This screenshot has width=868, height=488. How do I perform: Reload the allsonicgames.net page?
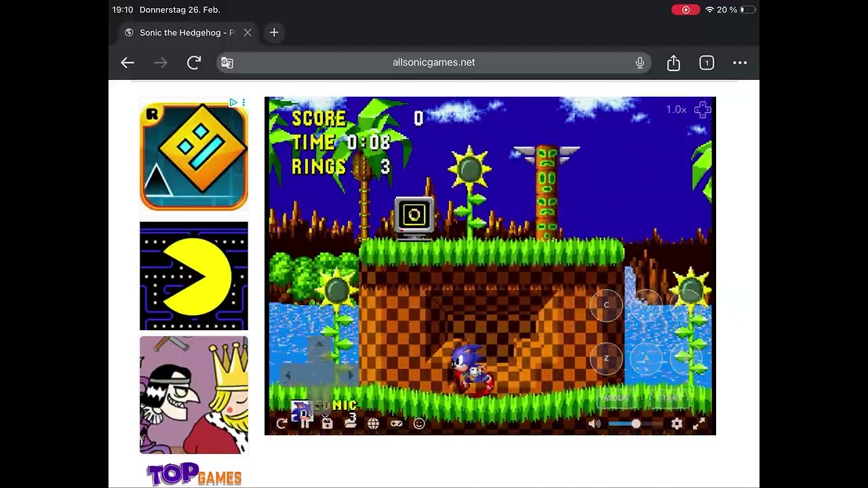(194, 62)
